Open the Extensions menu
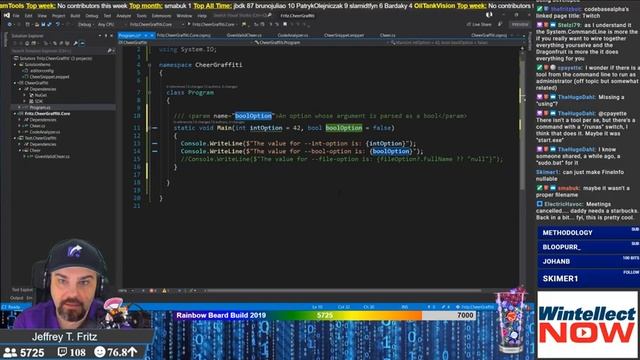Viewport: 640px width, 360px height. coord(161,16)
